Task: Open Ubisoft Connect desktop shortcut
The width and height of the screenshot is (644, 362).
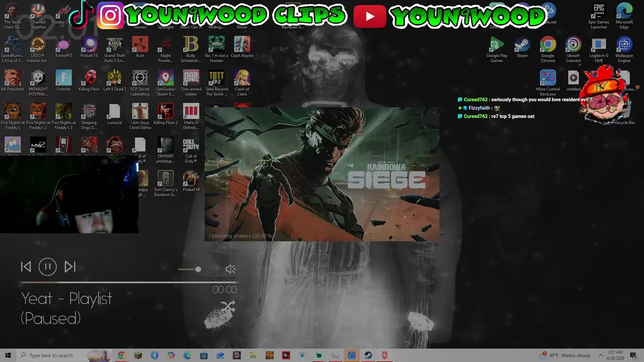Action: pos(573,50)
